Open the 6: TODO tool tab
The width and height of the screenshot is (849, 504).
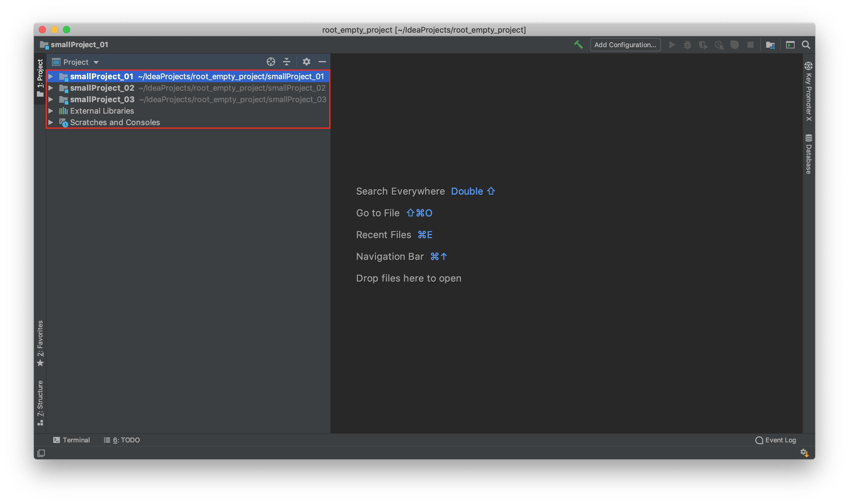point(122,440)
